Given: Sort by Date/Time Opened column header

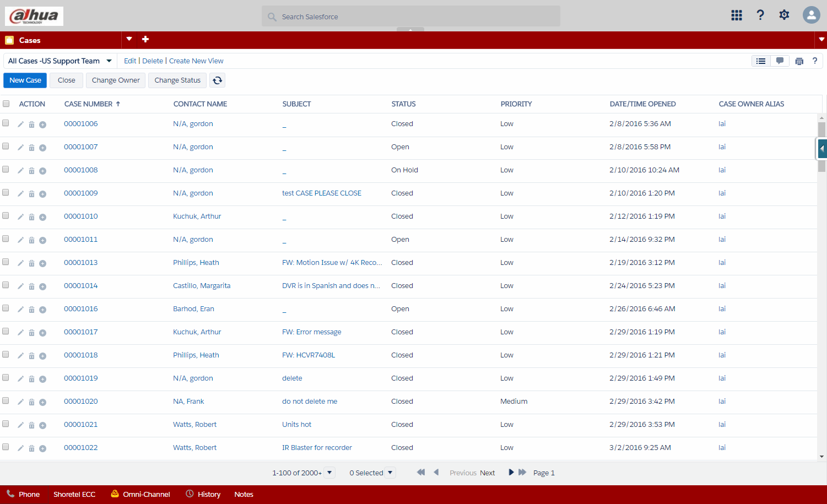Looking at the screenshot, I should click(642, 104).
